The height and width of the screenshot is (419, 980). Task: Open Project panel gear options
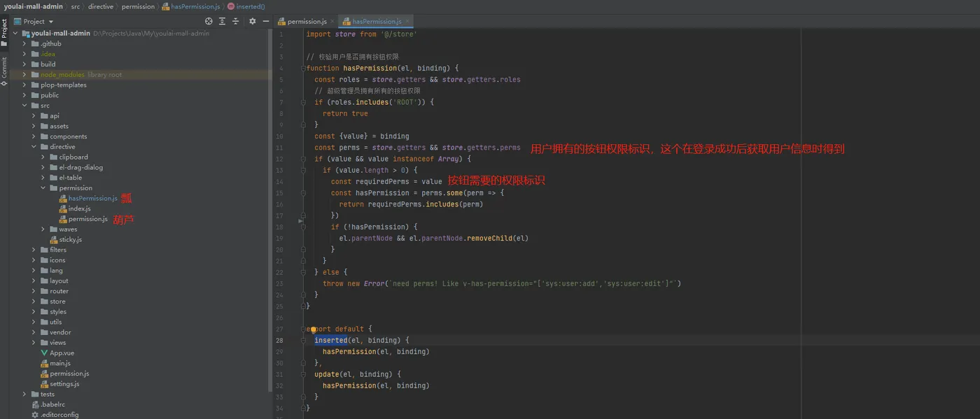click(252, 21)
